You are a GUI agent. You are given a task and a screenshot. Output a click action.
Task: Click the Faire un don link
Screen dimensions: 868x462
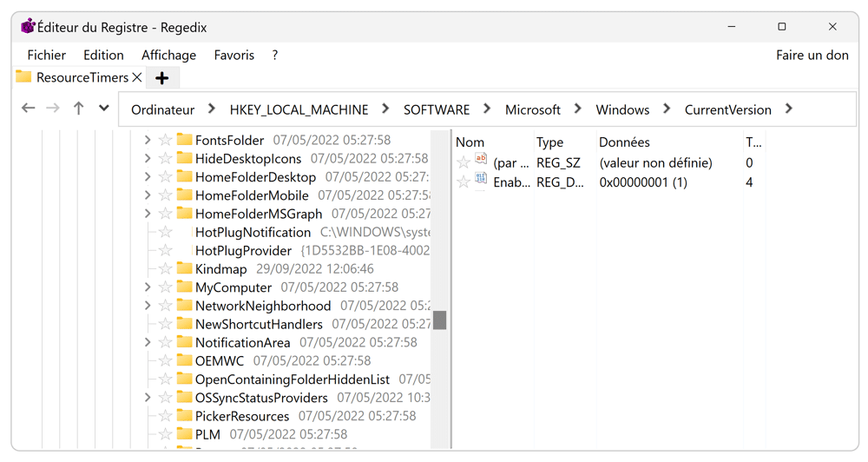[x=812, y=55]
